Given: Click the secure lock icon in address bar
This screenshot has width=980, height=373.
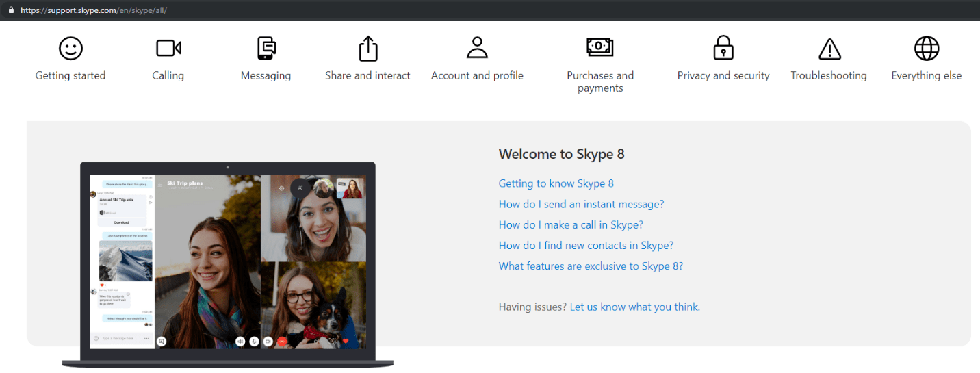Looking at the screenshot, I should tap(10, 10).
